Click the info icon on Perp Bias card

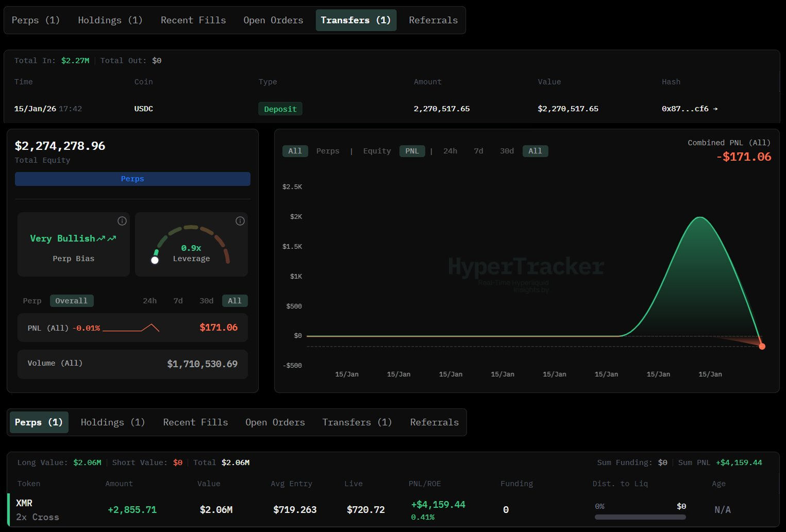[122, 221]
